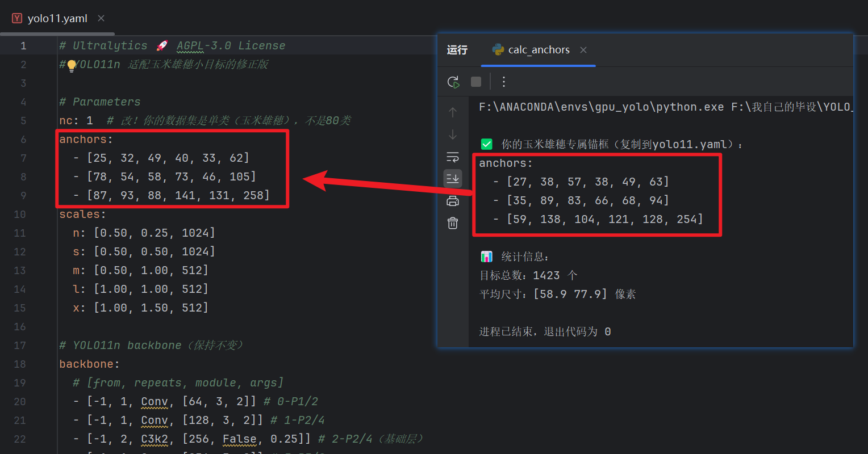Click the '目标总数: 1423 个' console line
The width and height of the screenshot is (868, 454).
click(x=528, y=275)
